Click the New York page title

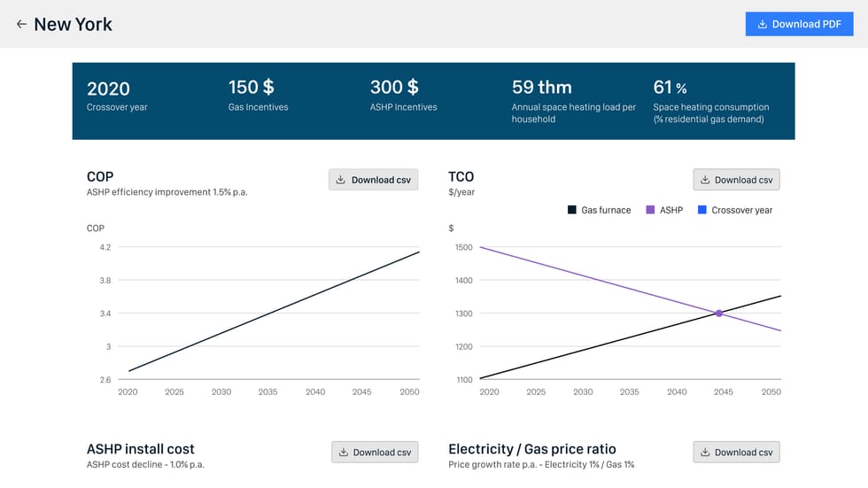(x=73, y=24)
